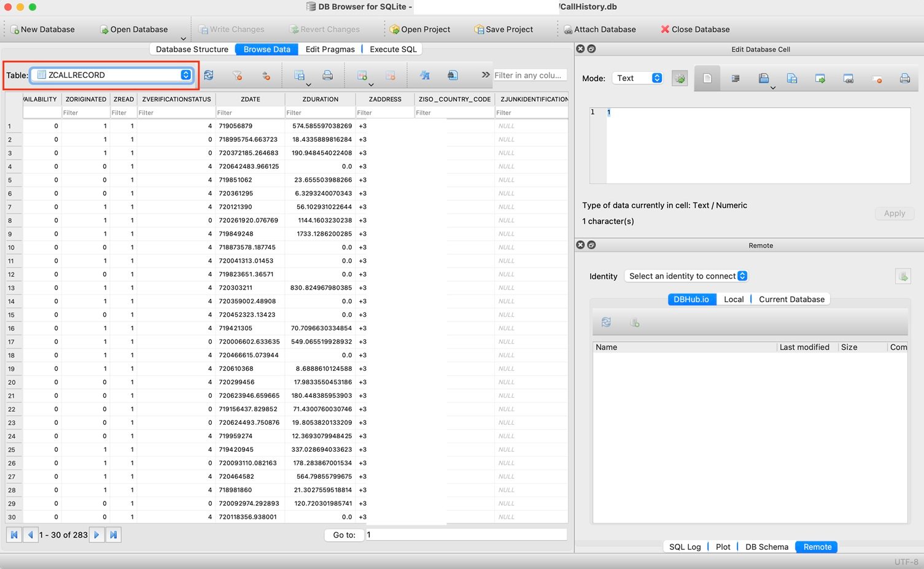The image size is (924, 569).
Task: Open the Edit Pragmas tab
Action: pos(330,49)
